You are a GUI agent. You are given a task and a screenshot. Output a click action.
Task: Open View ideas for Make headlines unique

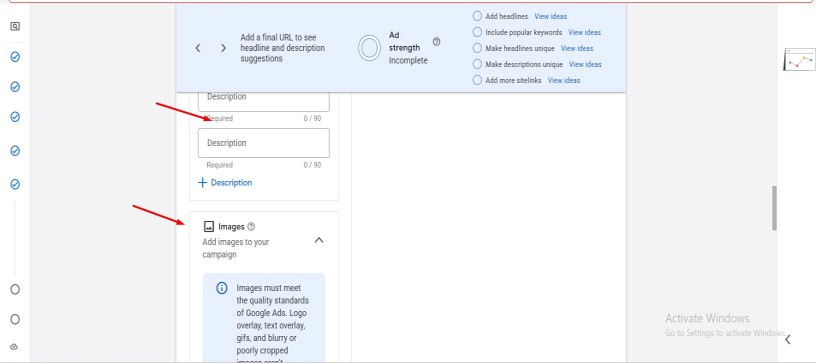[x=577, y=48]
